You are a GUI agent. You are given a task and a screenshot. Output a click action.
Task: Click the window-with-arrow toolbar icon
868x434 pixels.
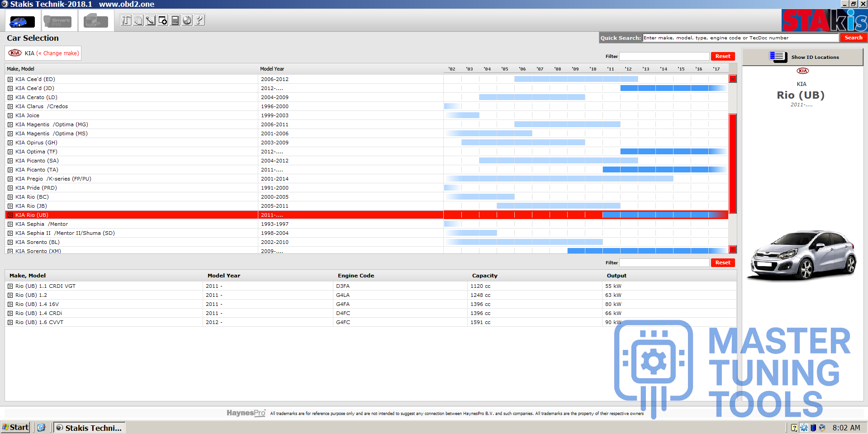coord(162,20)
